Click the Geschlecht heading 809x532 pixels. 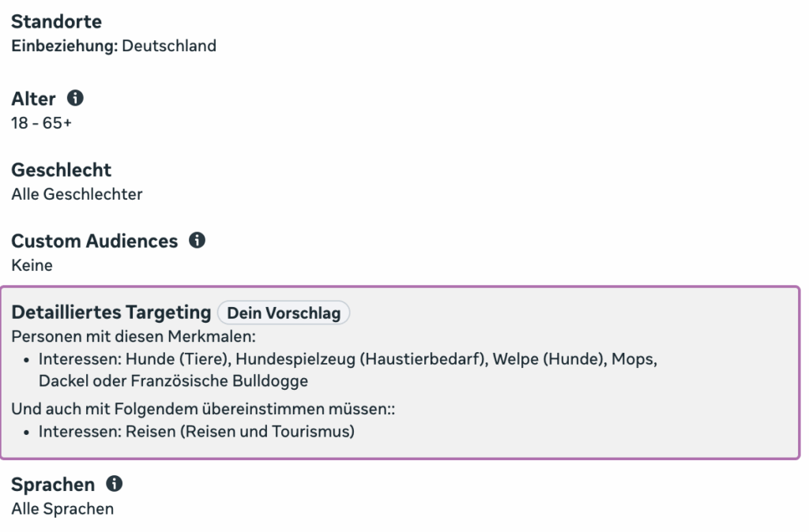coord(62,170)
